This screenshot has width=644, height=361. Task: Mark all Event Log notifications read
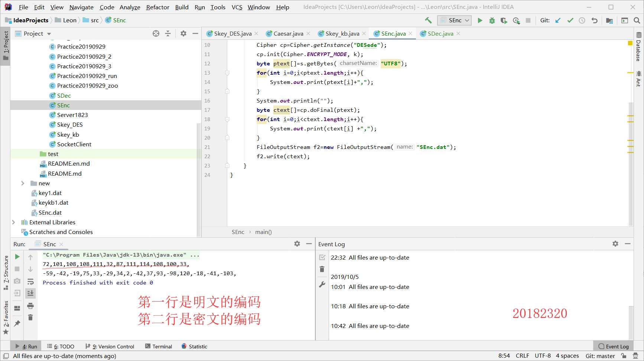(322, 257)
